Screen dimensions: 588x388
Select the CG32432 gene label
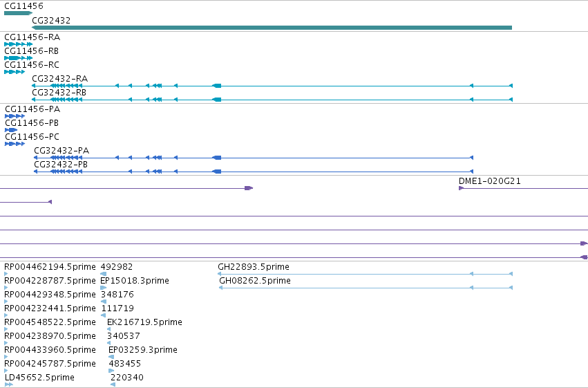(51, 20)
